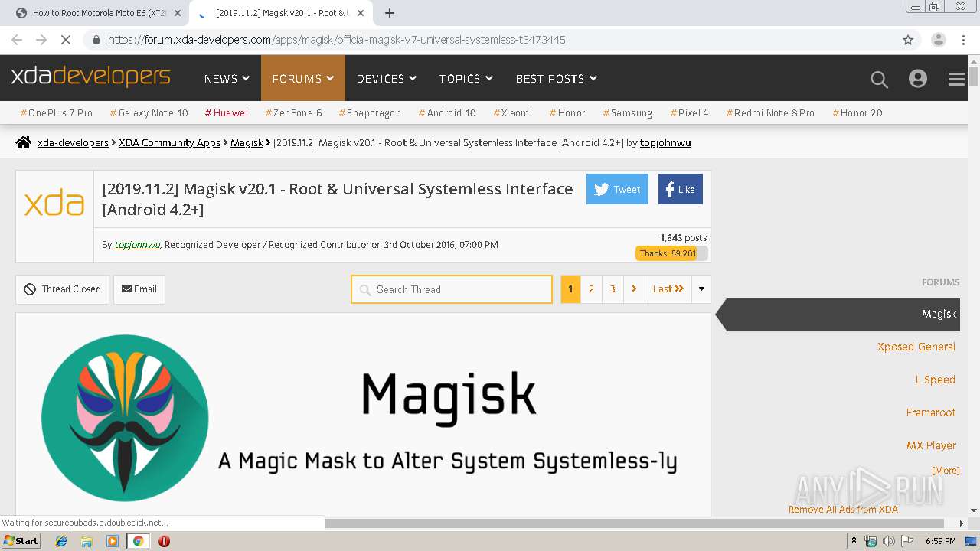This screenshot has height=551, width=980.
Task: Expand the TOPICS dropdown menu
Action: coord(466,78)
